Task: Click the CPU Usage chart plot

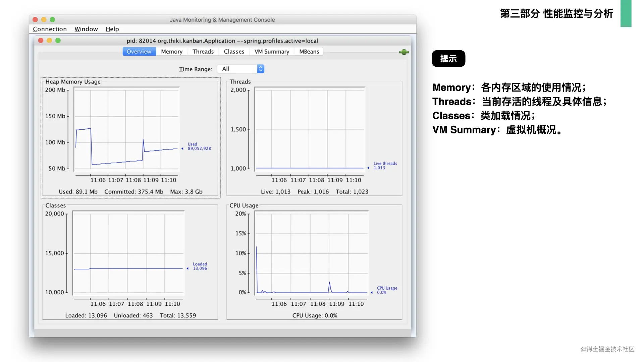Action: coord(312,253)
